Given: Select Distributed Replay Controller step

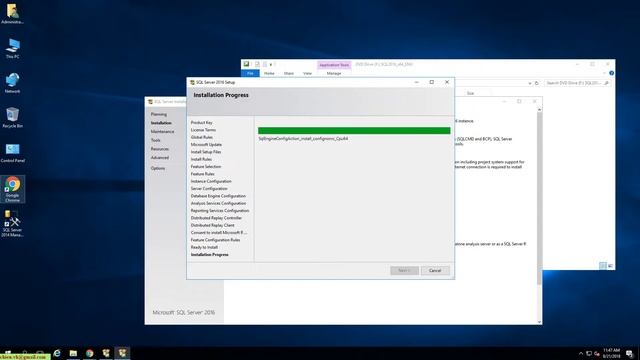Looking at the screenshot, I should [216, 218].
